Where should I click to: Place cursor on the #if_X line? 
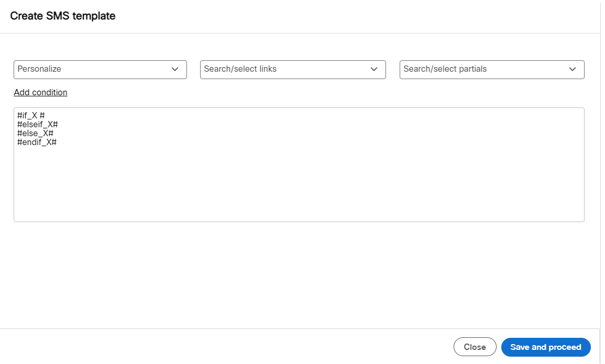tap(30, 115)
